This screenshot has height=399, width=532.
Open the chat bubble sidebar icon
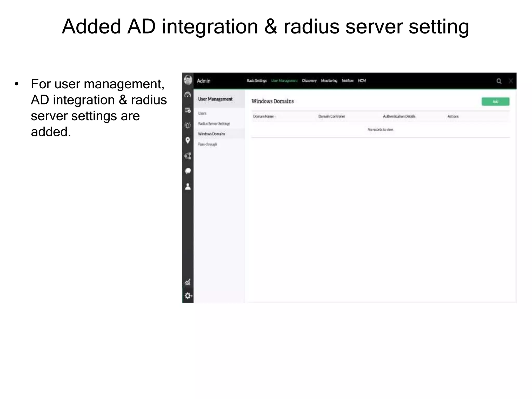point(188,171)
